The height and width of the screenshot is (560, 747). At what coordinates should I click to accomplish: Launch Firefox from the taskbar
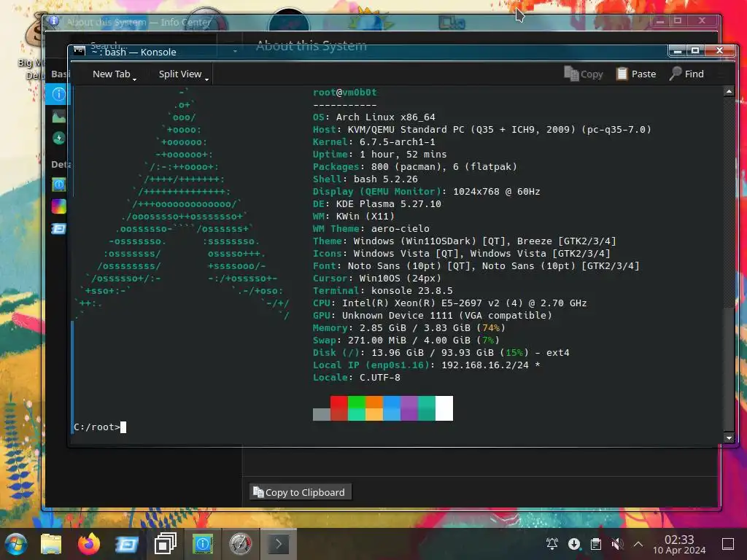pos(88,544)
